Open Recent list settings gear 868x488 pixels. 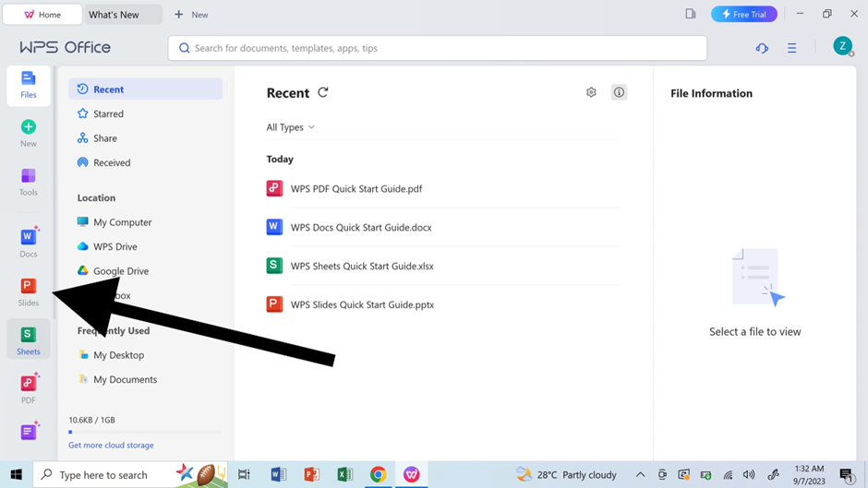[x=591, y=92]
